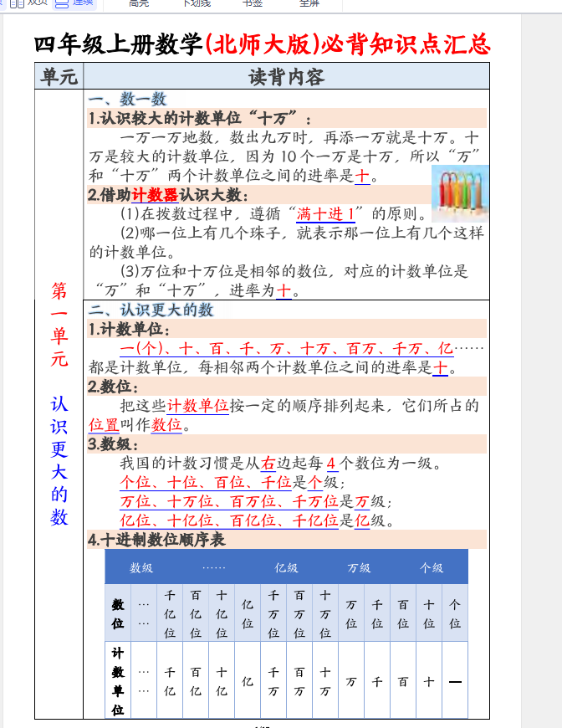The height and width of the screenshot is (728, 562).
Task: Select the continuous (连续) scroll mode
Action: point(75,3)
